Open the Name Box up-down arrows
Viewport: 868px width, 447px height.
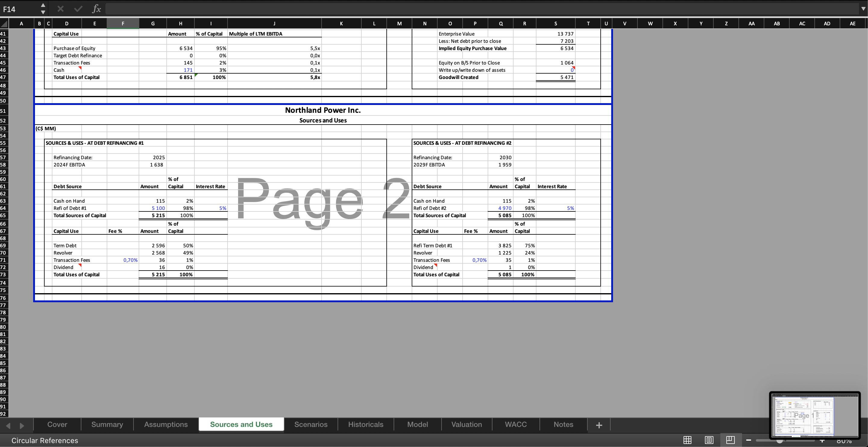[x=43, y=9]
